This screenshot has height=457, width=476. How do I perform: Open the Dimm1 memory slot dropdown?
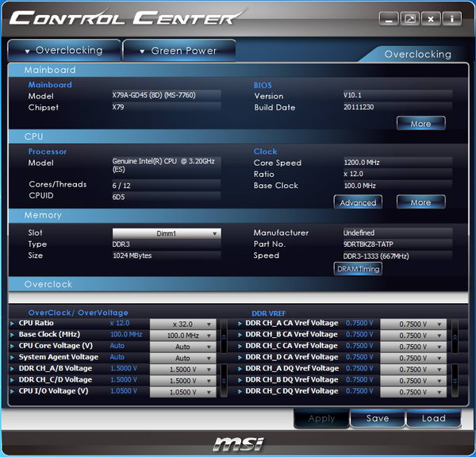point(167,233)
